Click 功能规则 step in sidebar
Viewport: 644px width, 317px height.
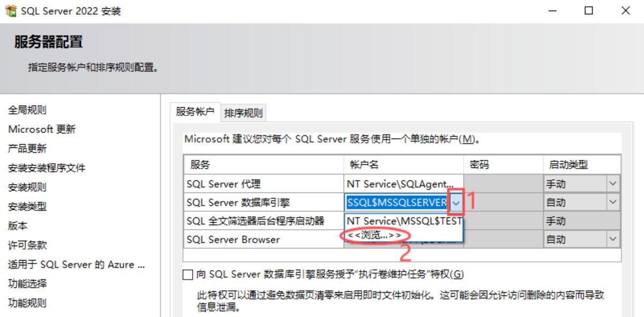[27, 303]
